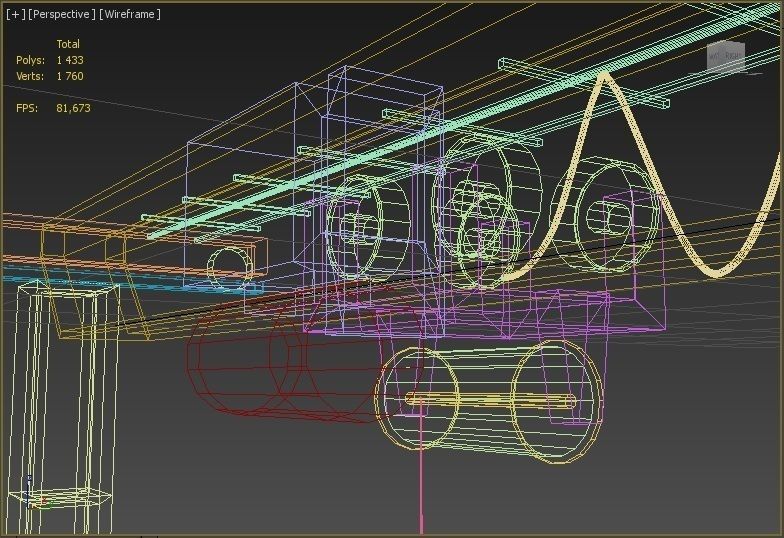The width and height of the screenshot is (784, 538).
Task: Click the ViewCube in the viewport corner
Action: 726,57
